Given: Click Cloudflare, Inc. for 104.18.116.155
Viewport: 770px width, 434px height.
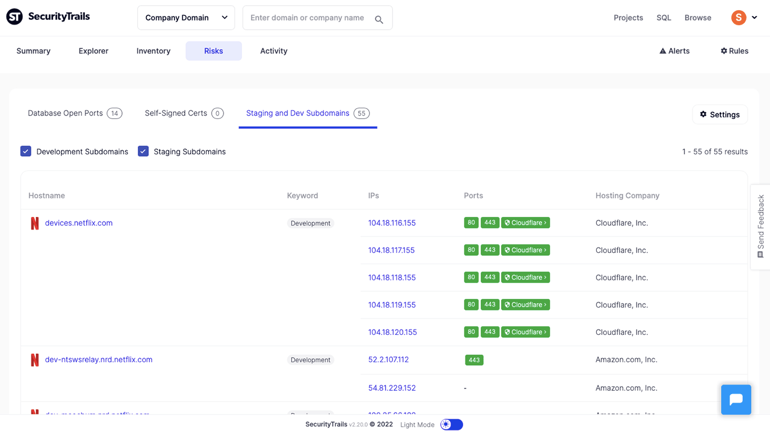Looking at the screenshot, I should pos(622,223).
